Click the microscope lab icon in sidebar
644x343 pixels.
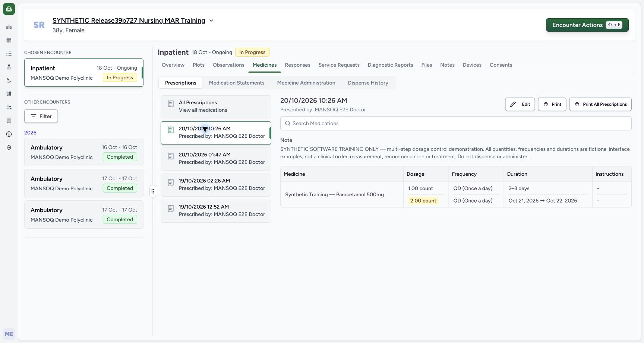[x=9, y=80]
